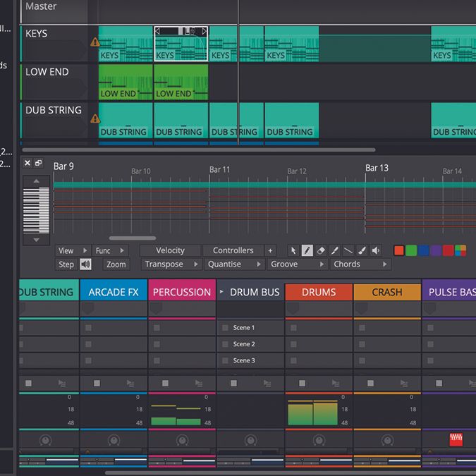Click the KEYS track warning icon

[94, 42]
